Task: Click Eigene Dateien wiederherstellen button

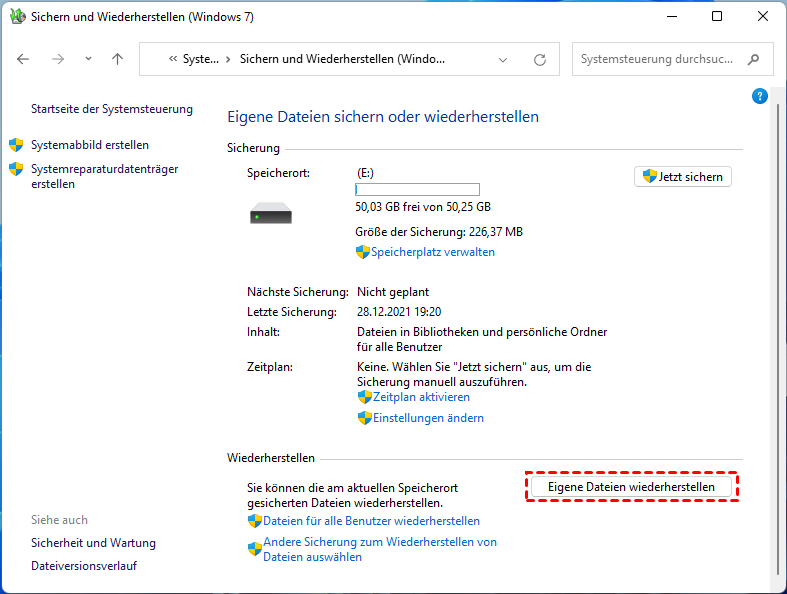Action: point(631,487)
